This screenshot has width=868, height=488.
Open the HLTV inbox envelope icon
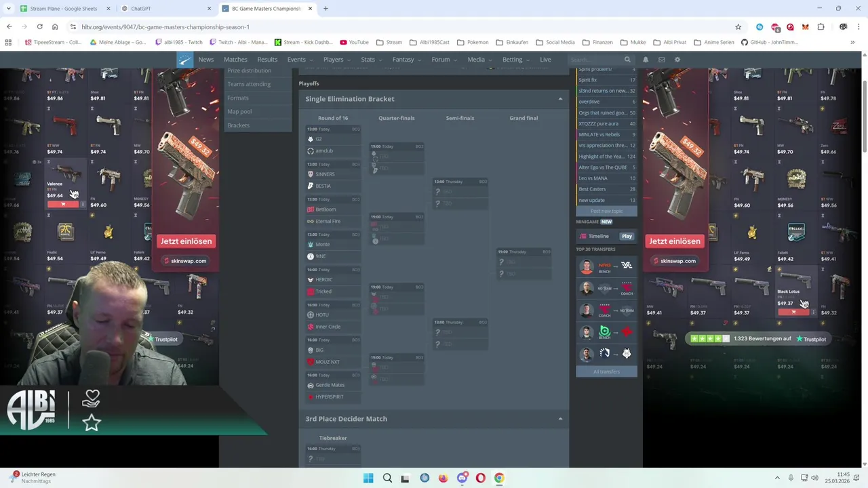[661, 60]
